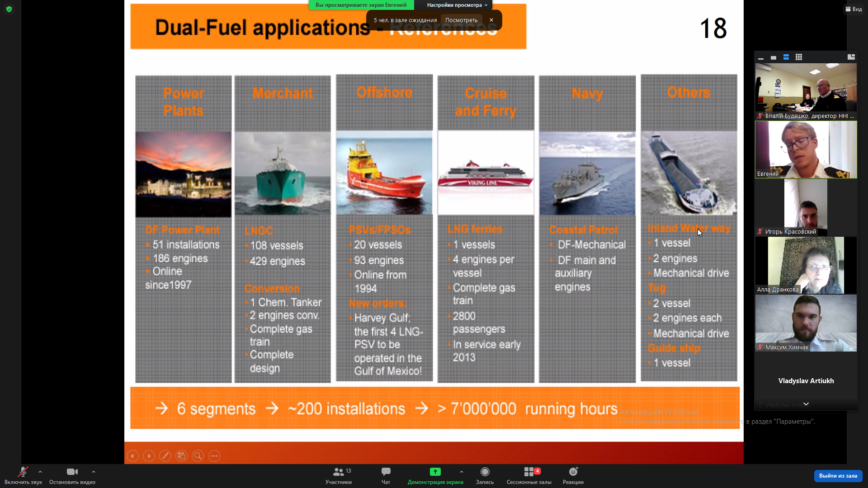Select Игорь Красовский's video thumbnail
This screenshot has width=868, height=488.
click(x=806, y=207)
